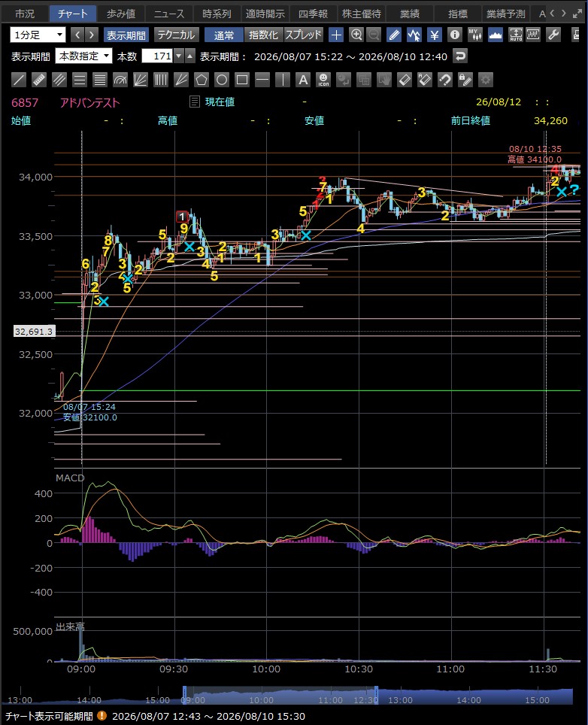Go to previous chart with left chevron
The image size is (588, 725).
(x=77, y=35)
